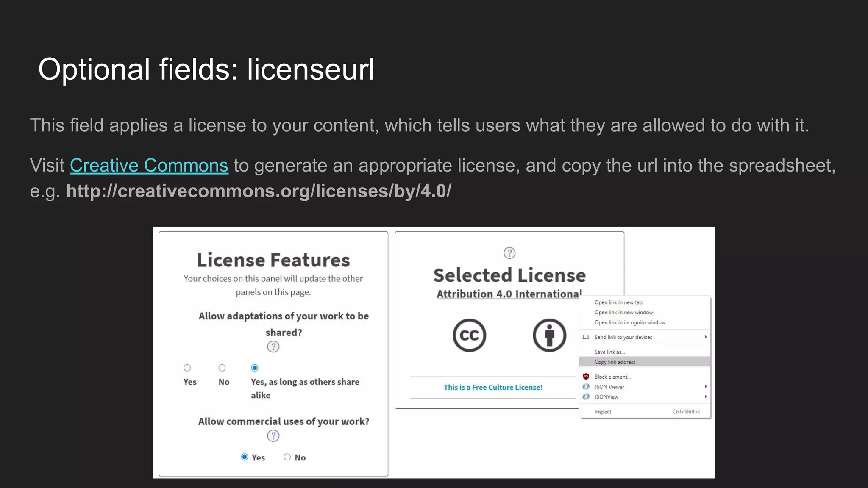Click the Block element shield icon
Viewport: 868px width, 488px height.
pyautogui.click(x=586, y=377)
